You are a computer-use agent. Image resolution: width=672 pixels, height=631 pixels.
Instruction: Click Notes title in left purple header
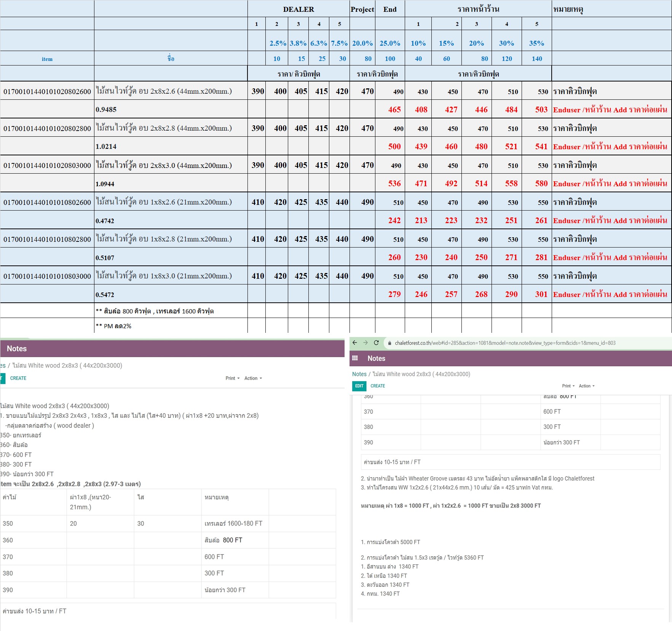click(17, 348)
